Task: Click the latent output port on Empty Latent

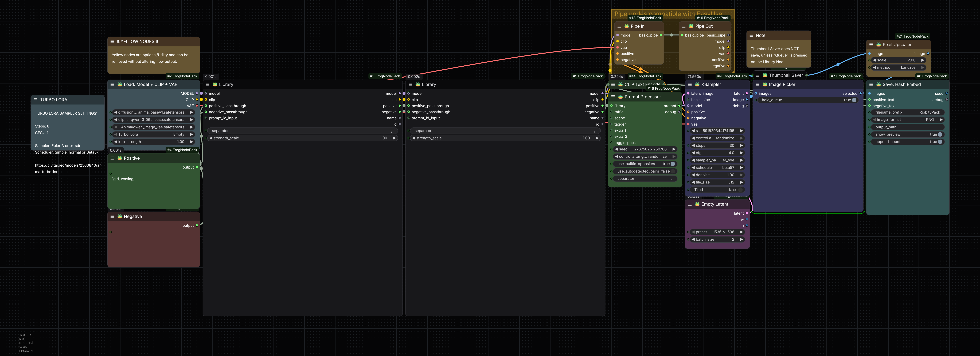Action: pos(747,213)
